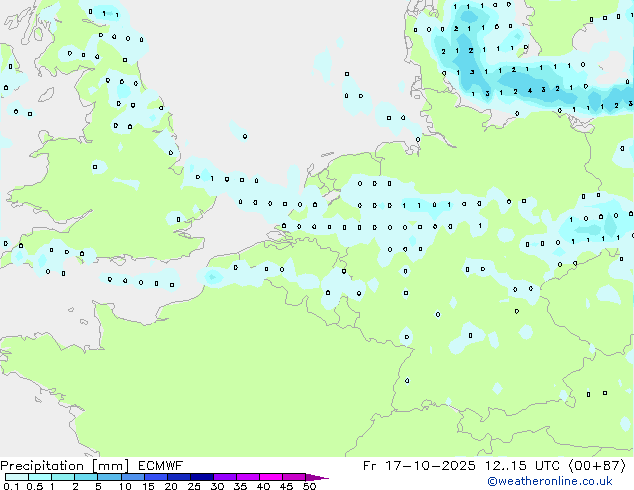Click the '0.5' legend scale label
The width and height of the screenshot is (634, 490).
(35, 486)
